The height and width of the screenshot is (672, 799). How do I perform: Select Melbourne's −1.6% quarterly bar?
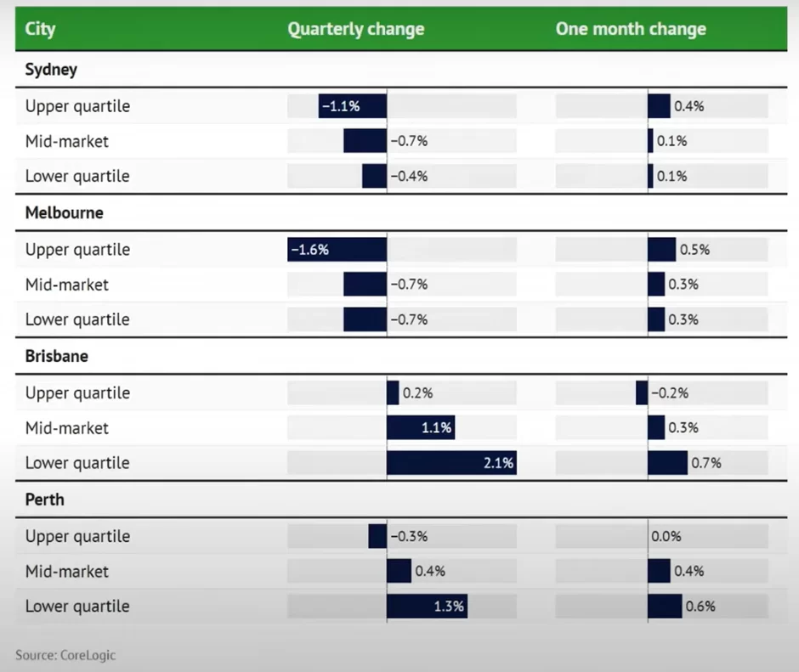click(x=337, y=250)
